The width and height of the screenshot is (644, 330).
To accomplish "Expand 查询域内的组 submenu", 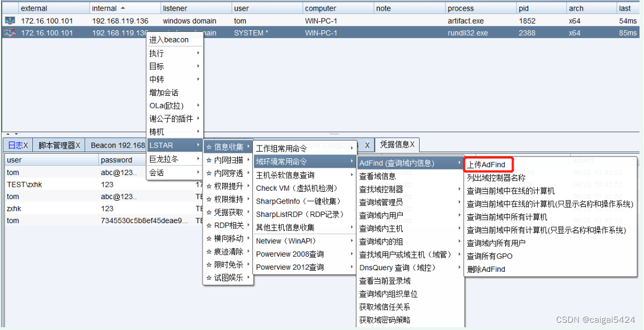I will (x=410, y=242).
